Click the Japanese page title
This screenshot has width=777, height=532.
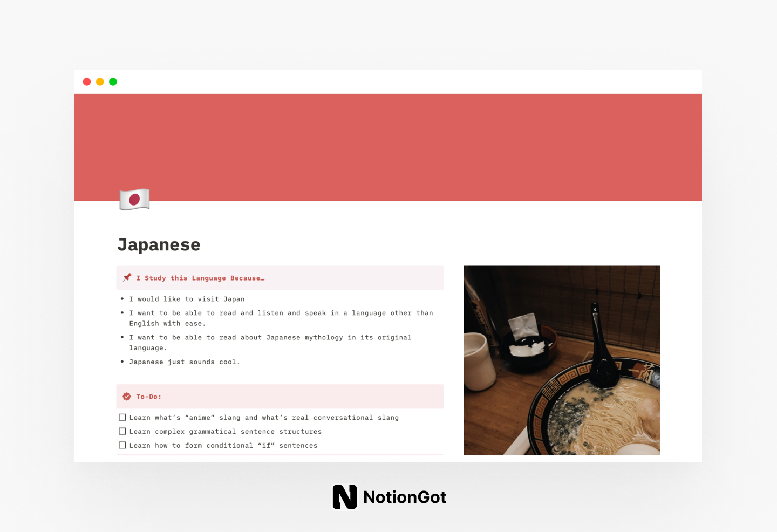click(x=159, y=245)
